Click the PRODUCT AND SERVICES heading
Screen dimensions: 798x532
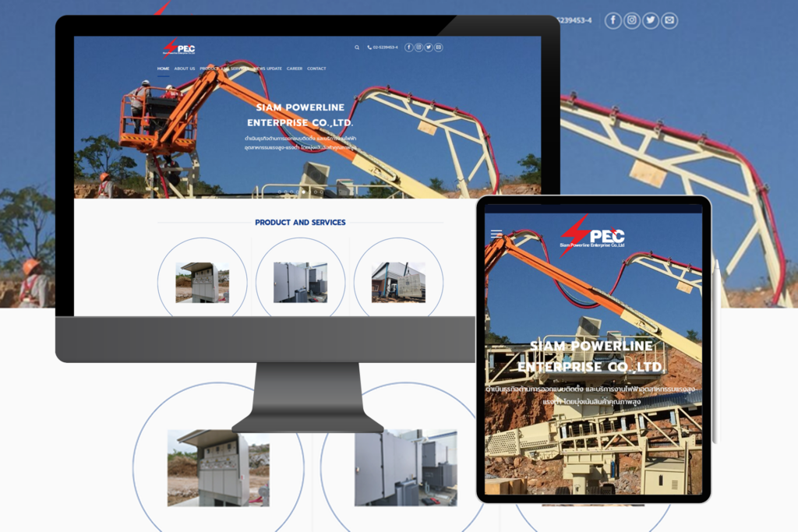click(300, 222)
